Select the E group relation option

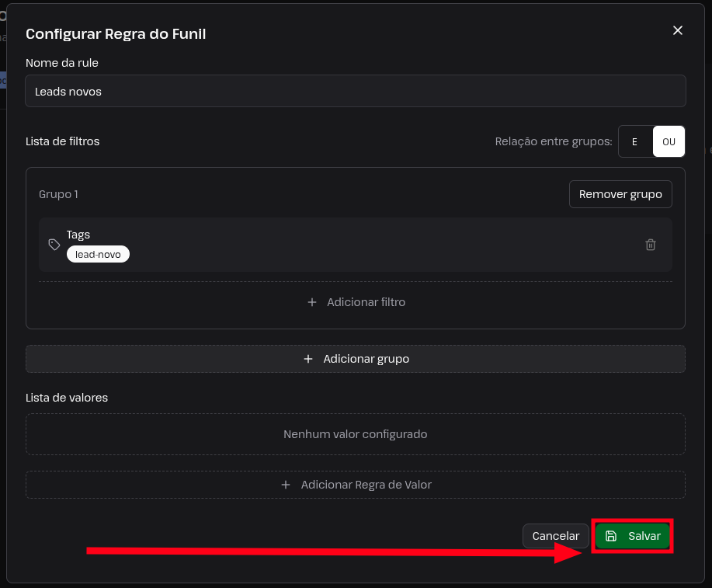pyautogui.click(x=635, y=142)
